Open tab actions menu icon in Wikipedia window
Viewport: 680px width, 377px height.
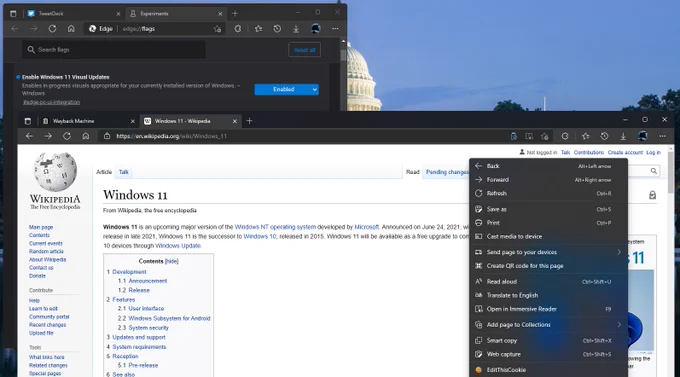click(x=28, y=121)
